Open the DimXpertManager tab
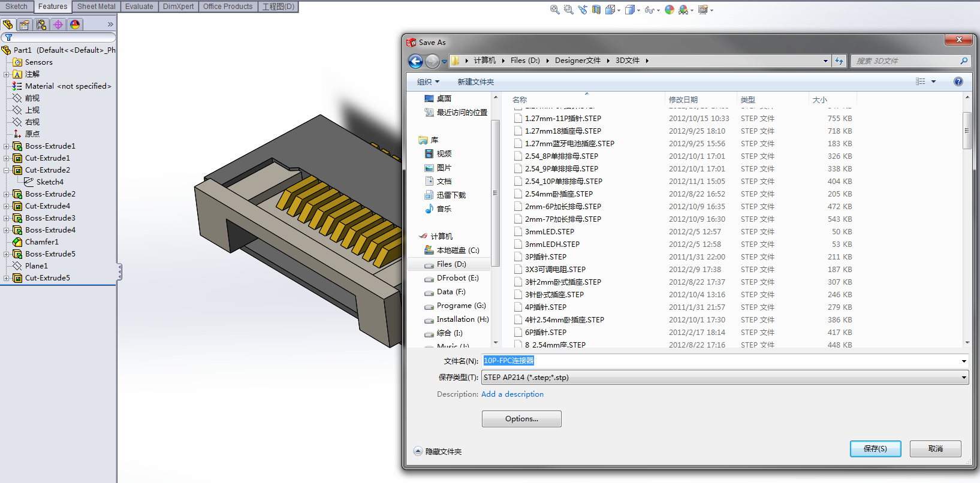Image resolution: width=980 pixels, height=483 pixels. (58, 25)
